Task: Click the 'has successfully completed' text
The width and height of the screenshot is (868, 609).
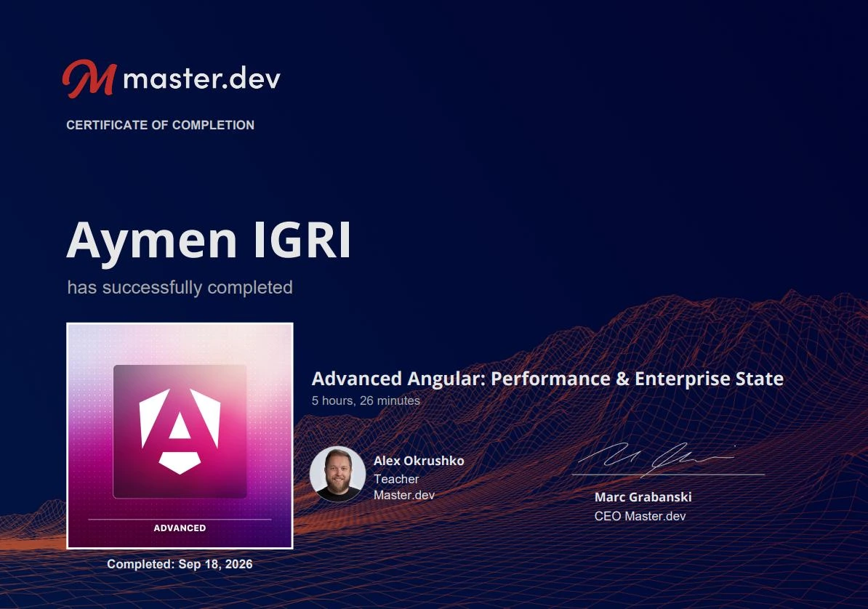Action: [x=180, y=287]
